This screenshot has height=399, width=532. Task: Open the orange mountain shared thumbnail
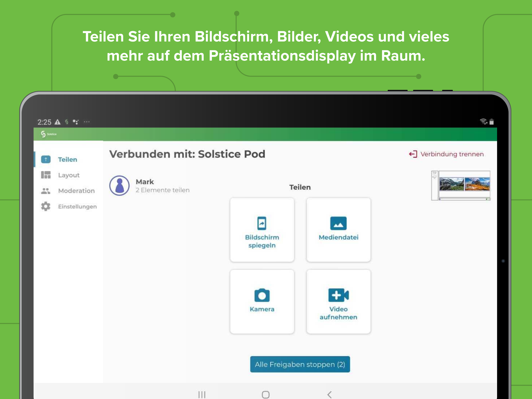click(x=477, y=184)
